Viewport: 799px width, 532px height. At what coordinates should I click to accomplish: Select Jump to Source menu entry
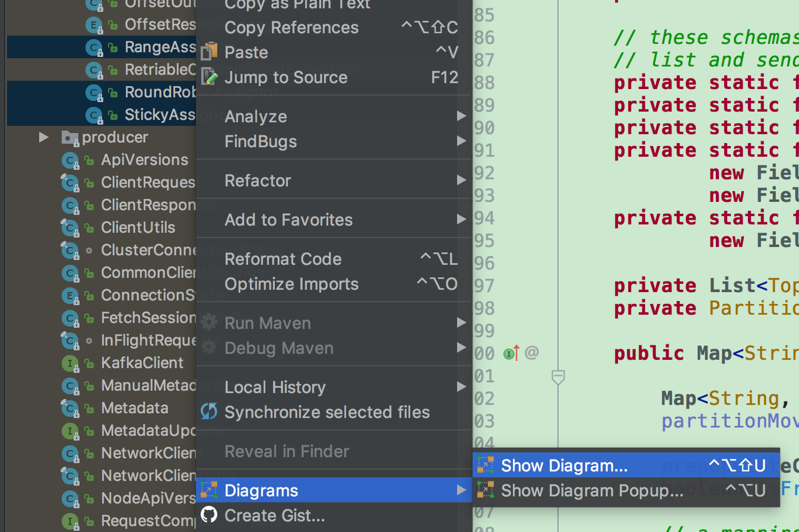[x=334, y=77]
